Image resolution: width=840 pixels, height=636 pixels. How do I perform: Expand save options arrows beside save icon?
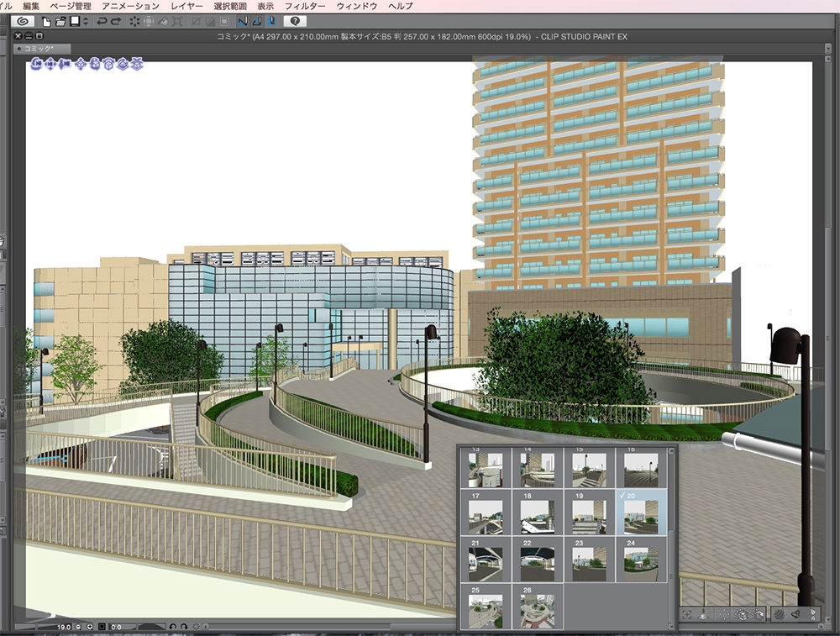click(x=86, y=22)
